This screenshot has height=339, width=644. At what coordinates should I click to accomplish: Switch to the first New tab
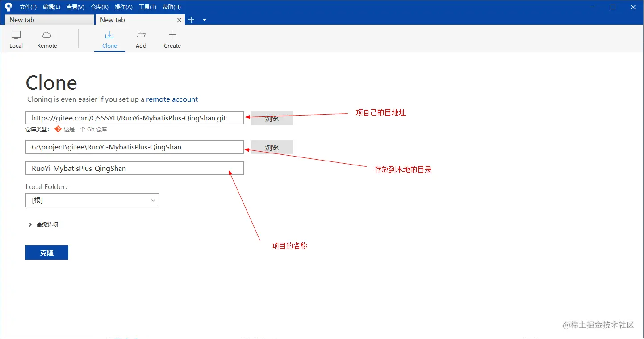pos(49,20)
